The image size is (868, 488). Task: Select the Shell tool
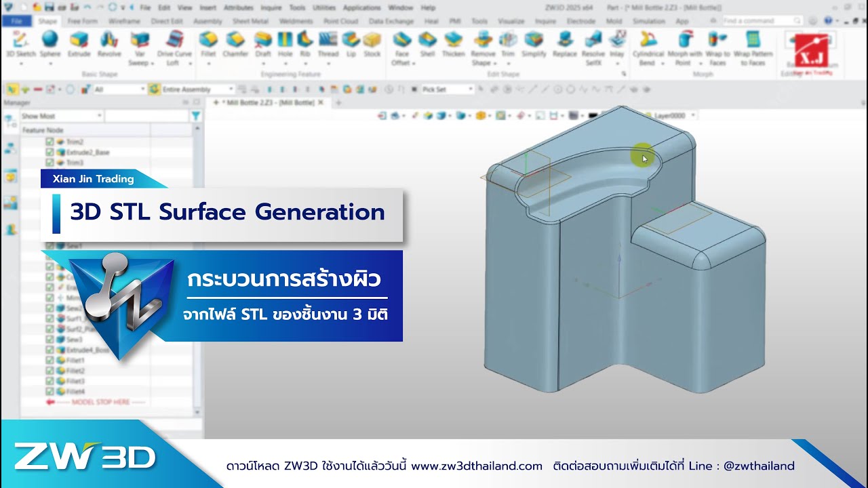coord(427,43)
